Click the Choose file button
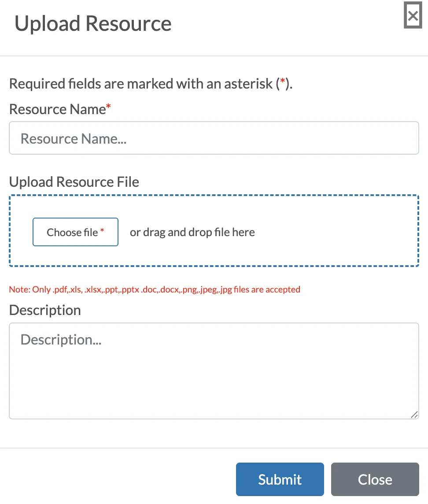428x504 pixels. (x=75, y=232)
